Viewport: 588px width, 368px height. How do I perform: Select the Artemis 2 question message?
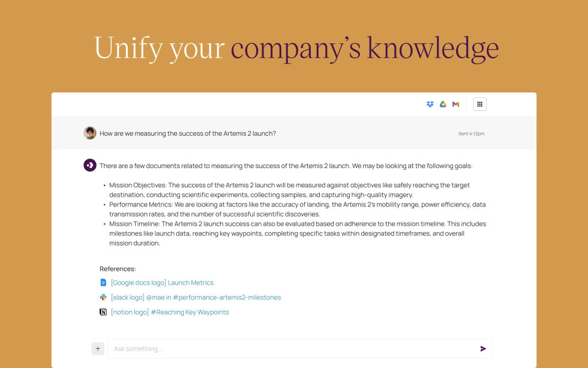pyautogui.click(x=186, y=133)
